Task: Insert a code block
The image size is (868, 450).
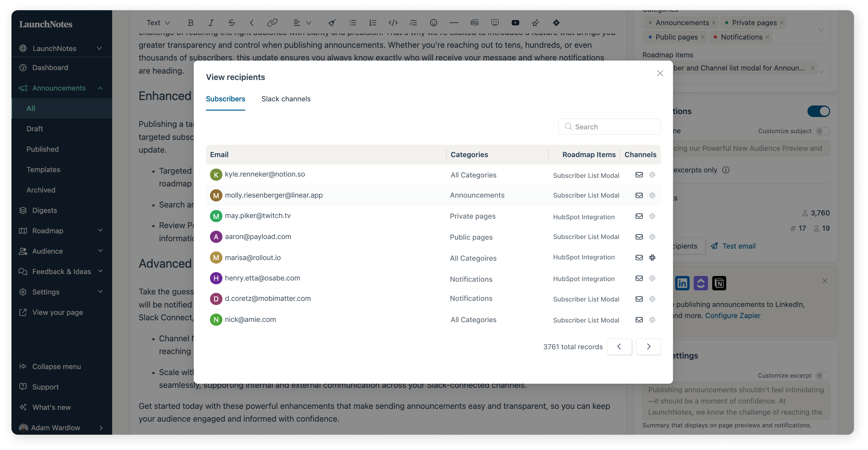Action: [393, 23]
